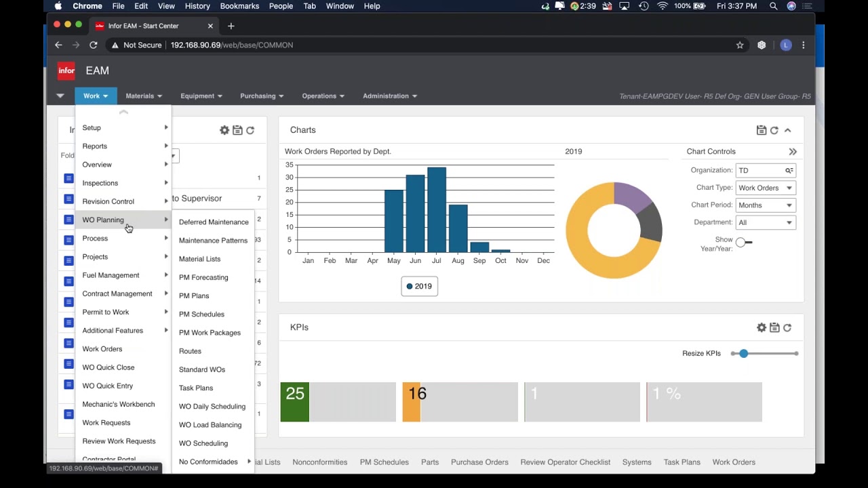This screenshot has width=868, height=488.
Task: Open KPIs settings gear icon
Action: click(762, 327)
